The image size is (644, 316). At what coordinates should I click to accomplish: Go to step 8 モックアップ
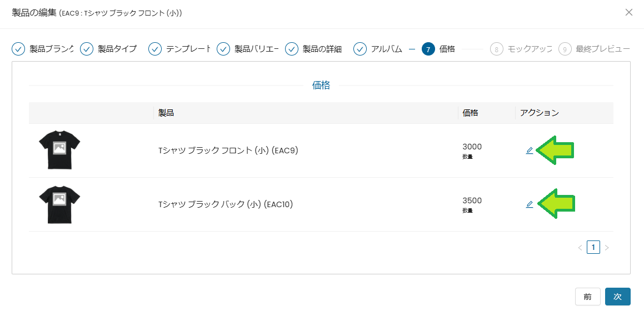(x=496, y=49)
